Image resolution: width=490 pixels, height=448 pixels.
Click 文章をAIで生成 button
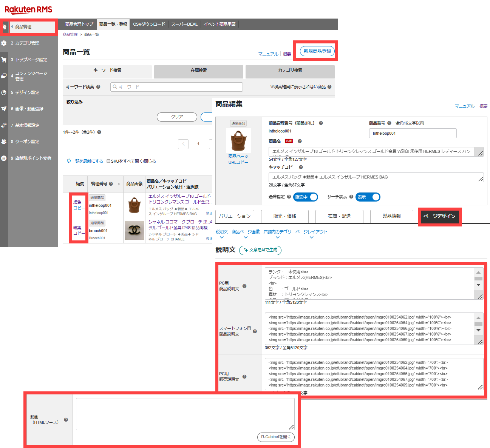click(x=260, y=250)
